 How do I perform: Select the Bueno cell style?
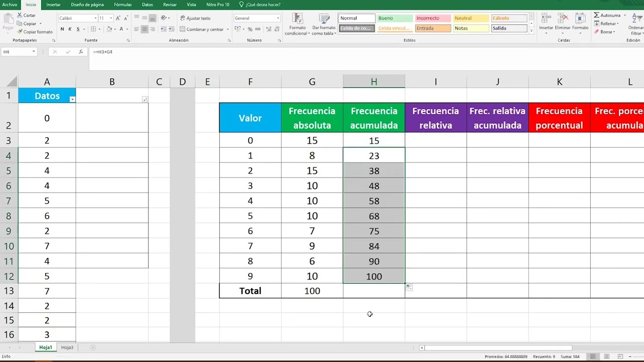click(x=394, y=18)
